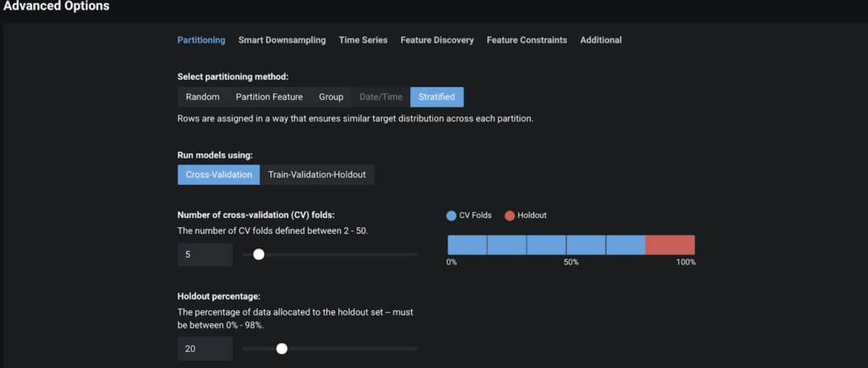Choose Random partitioning method
The height and width of the screenshot is (368, 868).
click(x=203, y=97)
